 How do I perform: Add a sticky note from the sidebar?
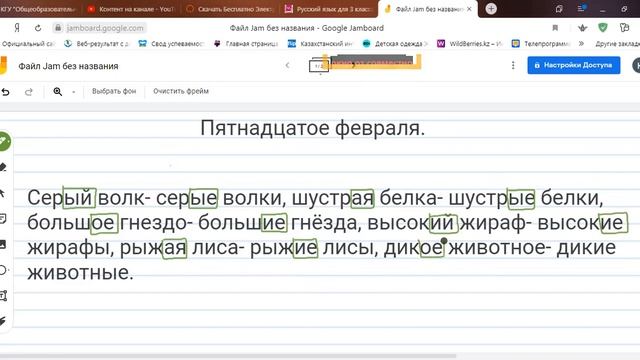coord(3,219)
